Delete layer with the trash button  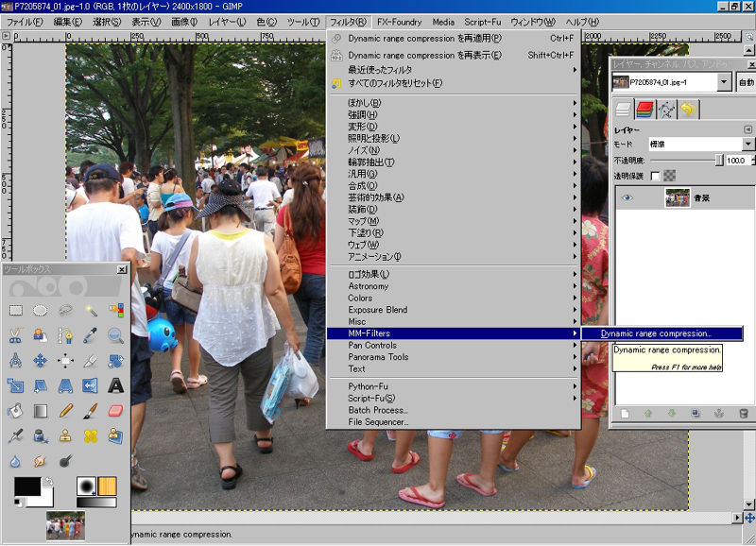click(744, 414)
